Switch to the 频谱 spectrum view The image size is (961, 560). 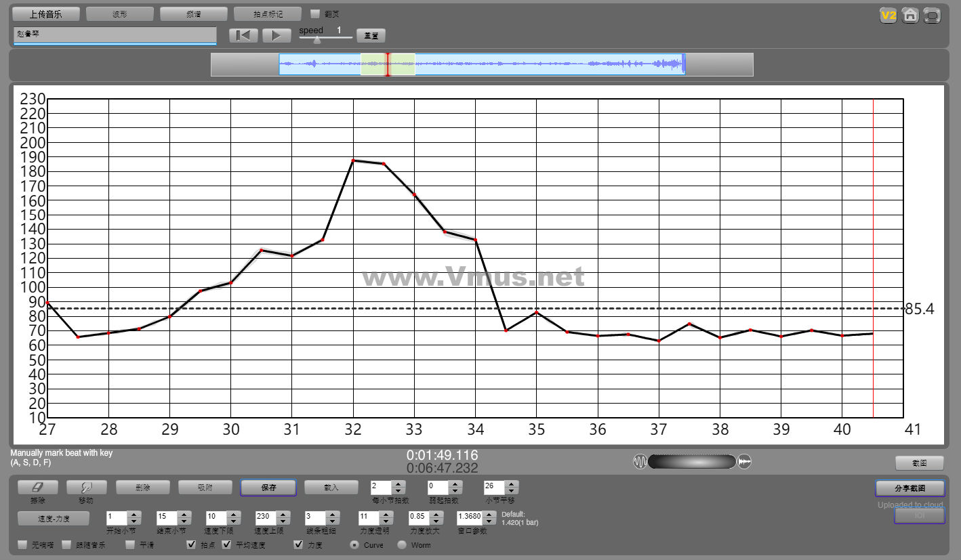[194, 14]
